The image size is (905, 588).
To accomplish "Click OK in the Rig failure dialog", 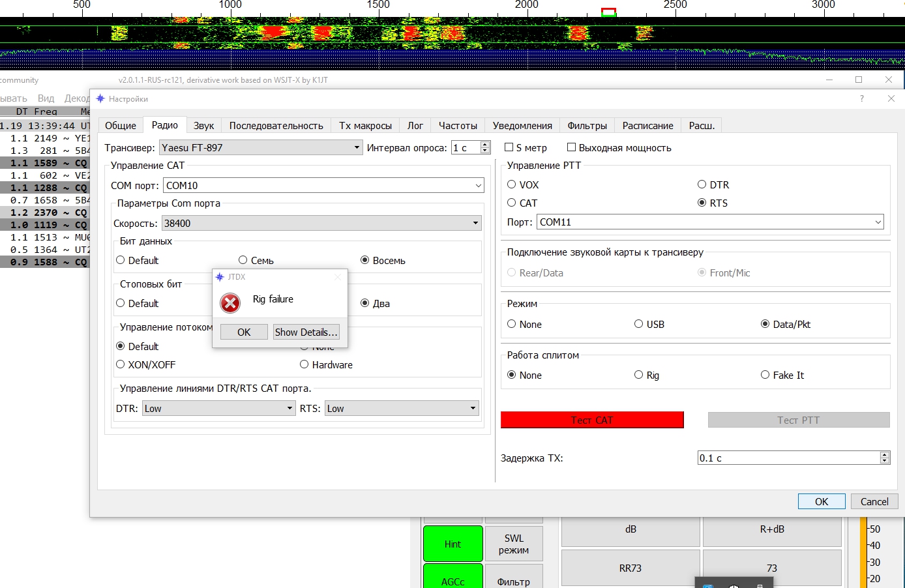I will pyautogui.click(x=244, y=332).
